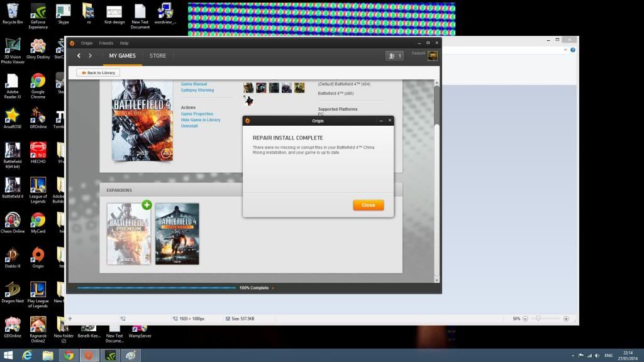Open Internet Explorer from the taskbar
This screenshot has height=362, width=644.
point(27,356)
